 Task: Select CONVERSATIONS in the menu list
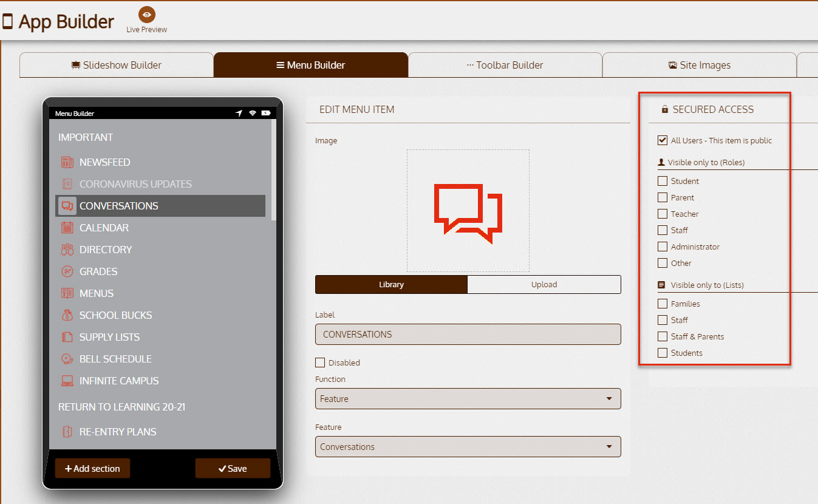pos(160,206)
